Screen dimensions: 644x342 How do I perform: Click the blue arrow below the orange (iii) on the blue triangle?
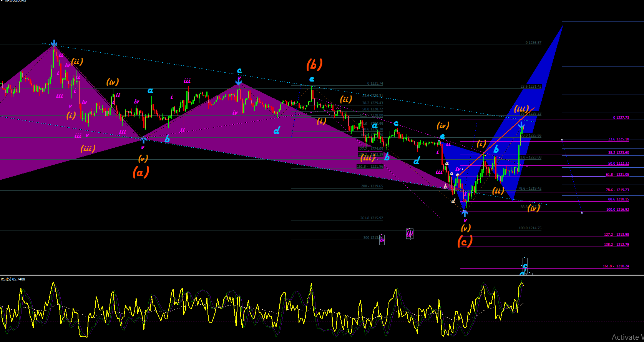point(521,125)
